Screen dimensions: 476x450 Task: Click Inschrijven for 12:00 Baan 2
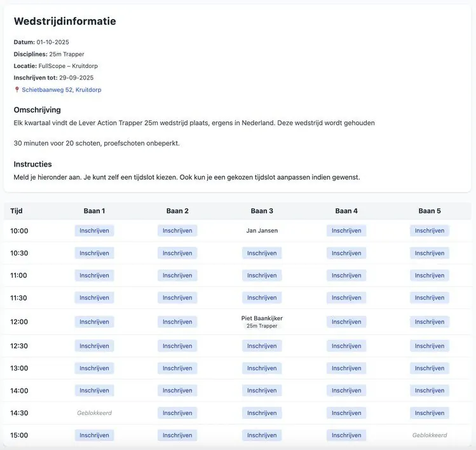pyautogui.click(x=177, y=322)
